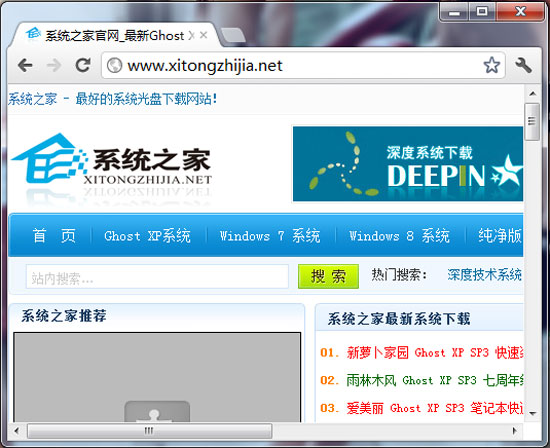Open 雨林木风 Ghost XP SP3 download link

tap(435, 380)
